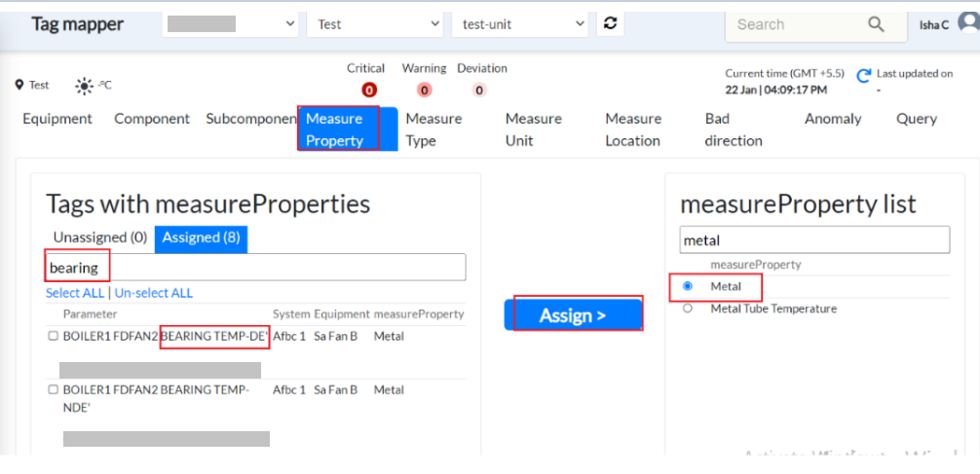Screen dimensions: 980x474
Task: Select the Metal Tube Temperature radio button
Action: (689, 309)
